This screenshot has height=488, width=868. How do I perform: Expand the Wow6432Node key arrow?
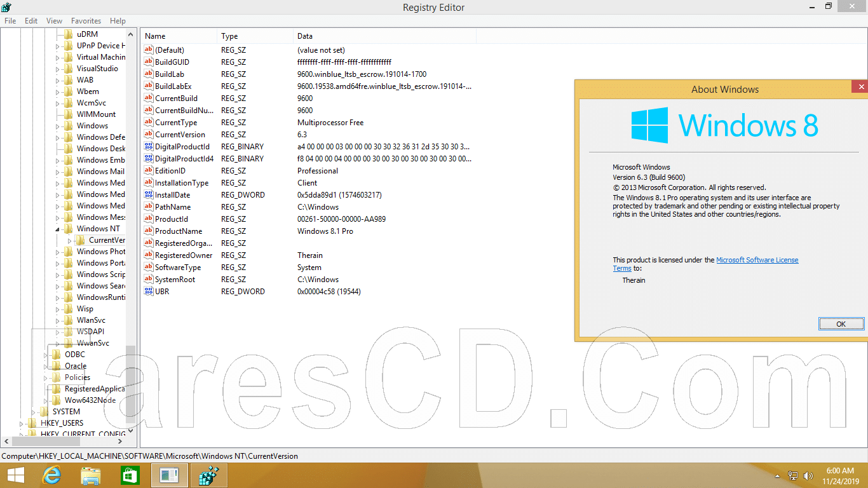(x=46, y=400)
